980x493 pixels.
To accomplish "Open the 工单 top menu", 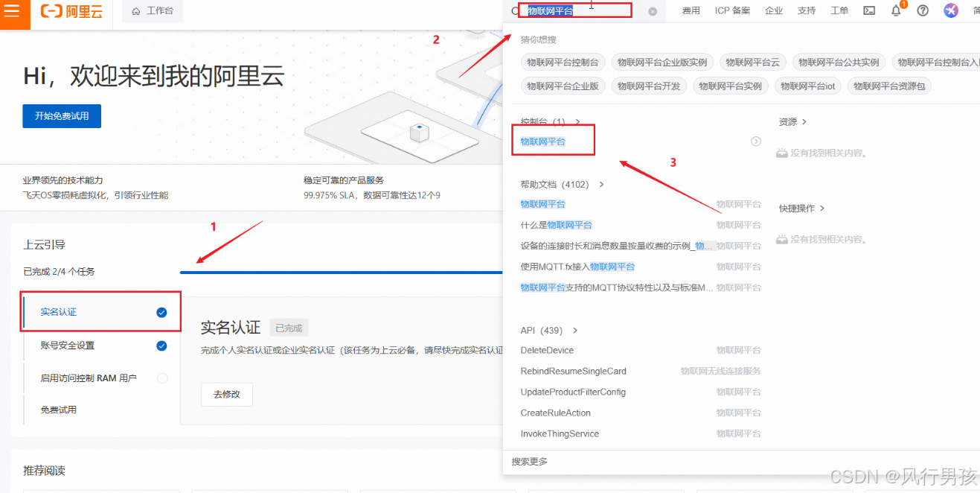I will click(x=839, y=10).
